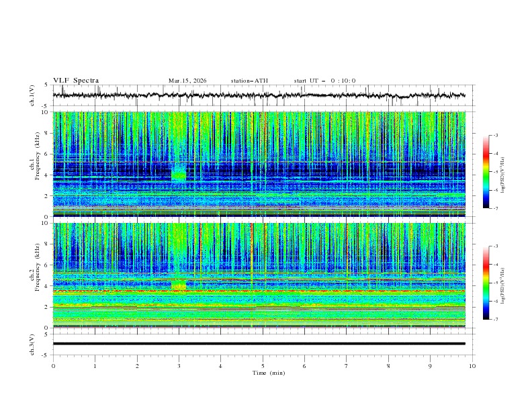The height and width of the screenshot is (411, 532).
Task: Click the ch.1 "Frequency (kHz)" axis label
Action: pos(38,156)
